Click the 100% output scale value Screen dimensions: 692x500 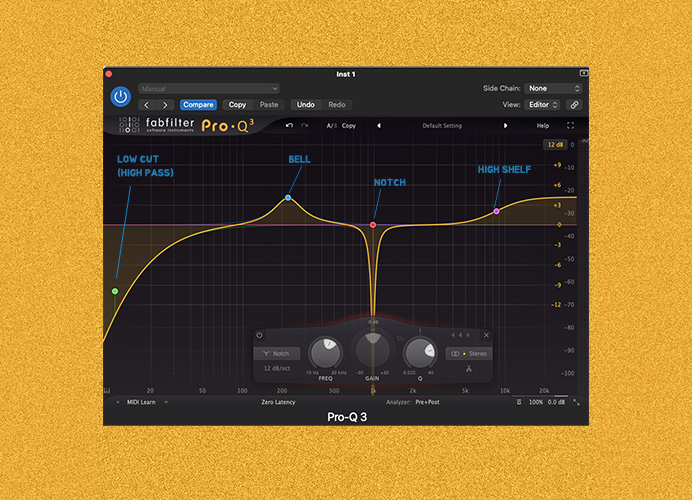(536, 402)
